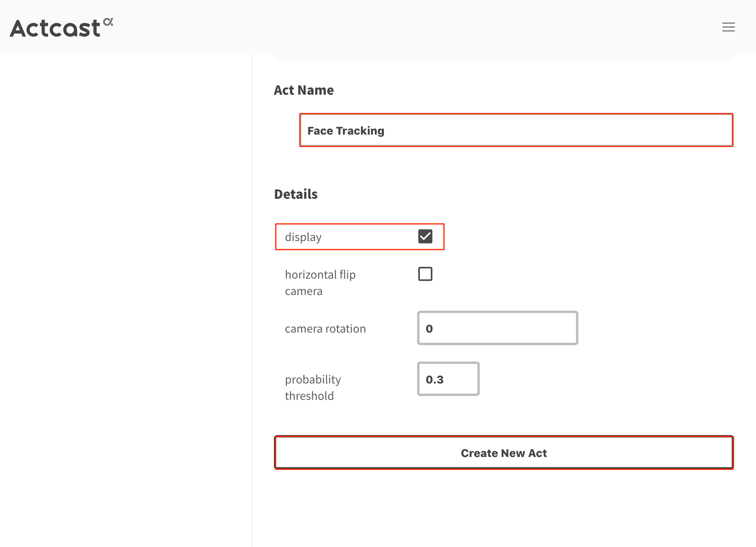Click the 0.3 threshold value
Screen dimensions: 756x547
tap(434, 380)
